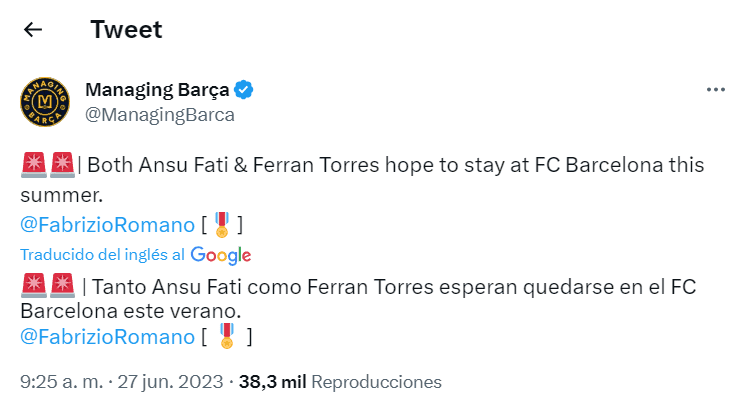Click the first siren emoji in English tweet
747x408 pixels.
point(32,164)
